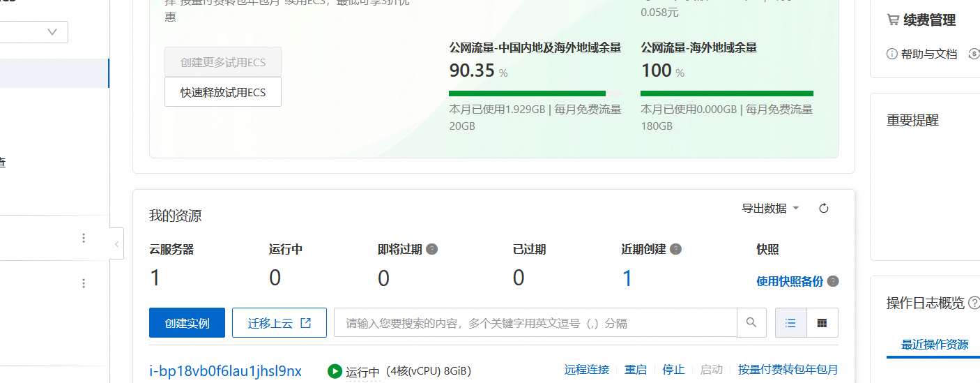Click the refresh icon in My Resources
This screenshot has height=383, width=980.
(824, 209)
